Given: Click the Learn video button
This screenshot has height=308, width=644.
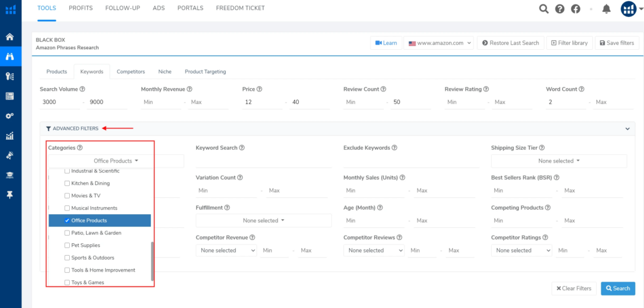Looking at the screenshot, I should click(386, 43).
